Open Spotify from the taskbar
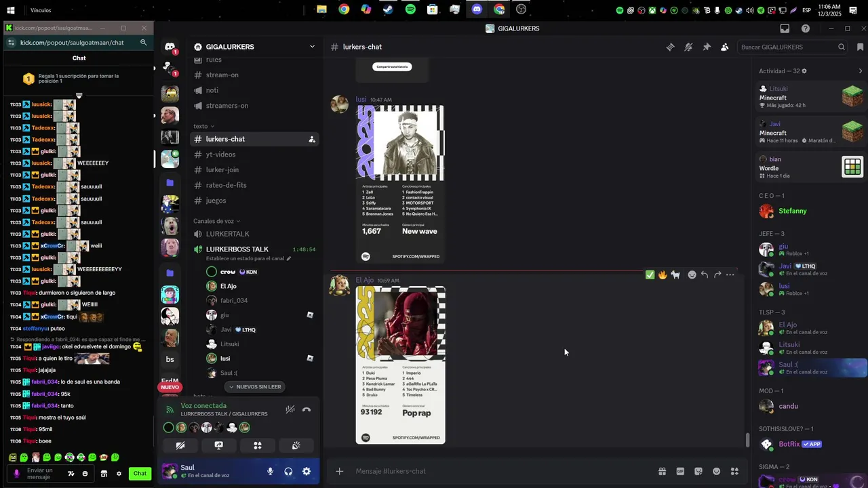Image resolution: width=868 pixels, height=488 pixels. click(410, 9)
